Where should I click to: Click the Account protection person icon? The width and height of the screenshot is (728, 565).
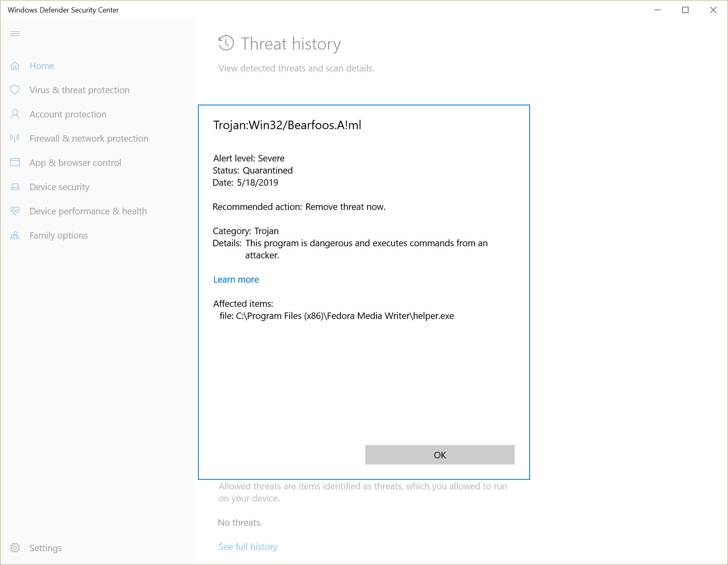tap(15, 114)
